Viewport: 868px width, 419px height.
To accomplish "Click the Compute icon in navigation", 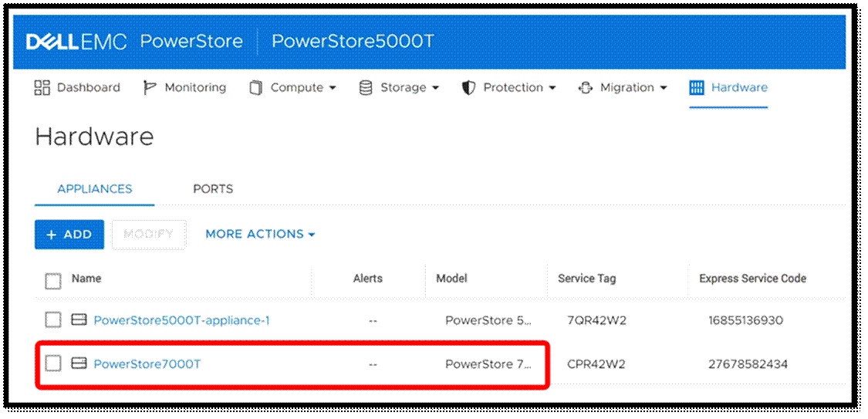I will pos(255,88).
